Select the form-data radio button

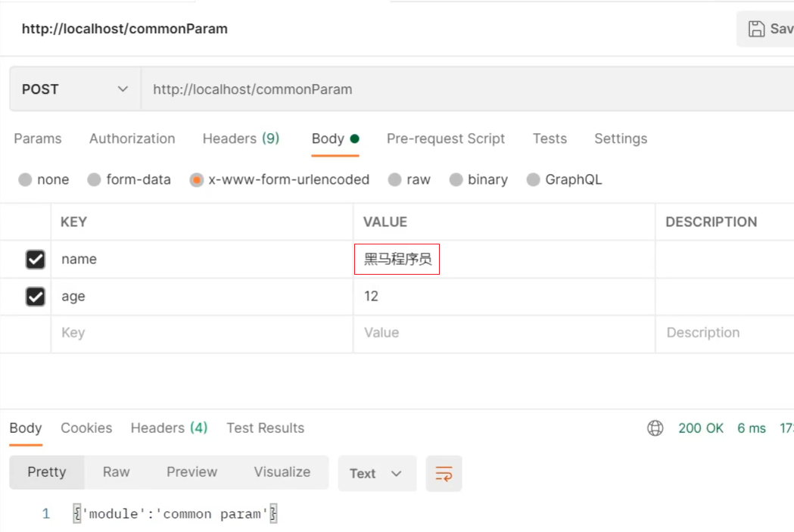tap(94, 179)
